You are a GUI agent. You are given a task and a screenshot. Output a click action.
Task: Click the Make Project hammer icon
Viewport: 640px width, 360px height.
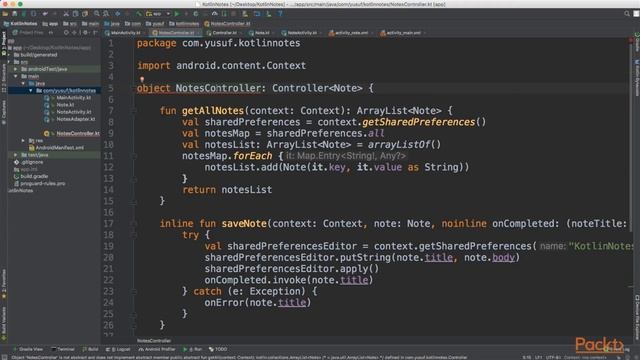[x=139, y=13]
